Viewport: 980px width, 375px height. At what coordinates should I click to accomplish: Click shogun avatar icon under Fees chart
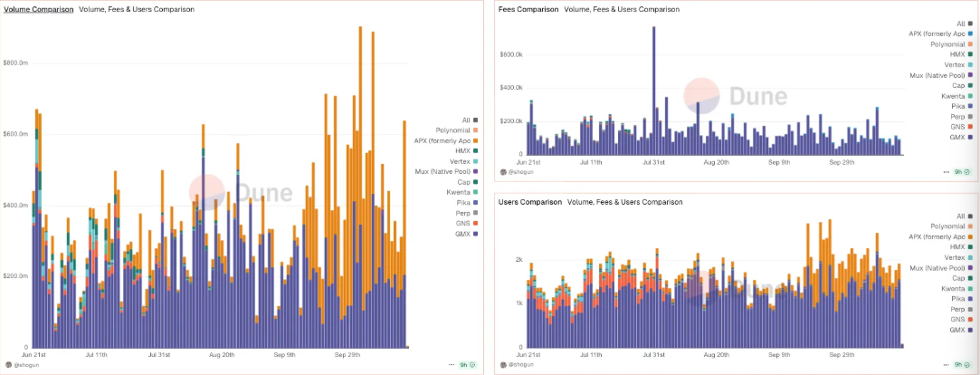[503, 171]
